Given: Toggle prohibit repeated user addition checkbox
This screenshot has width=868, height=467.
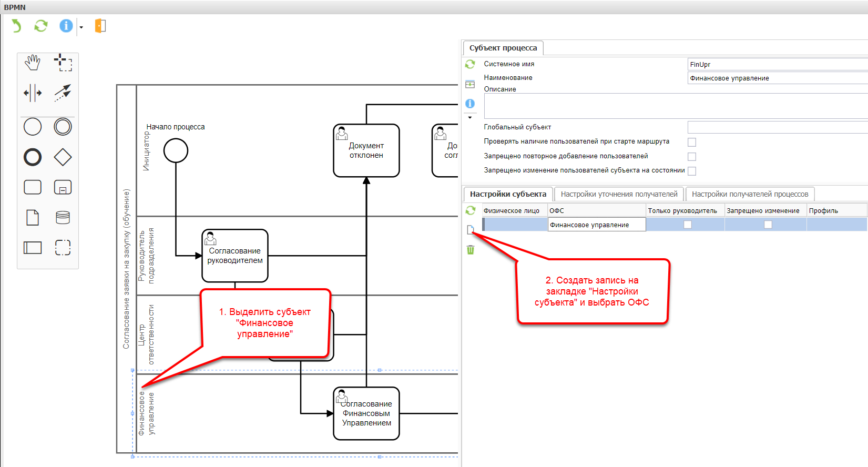Looking at the screenshot, I should (x=692, y=157).
